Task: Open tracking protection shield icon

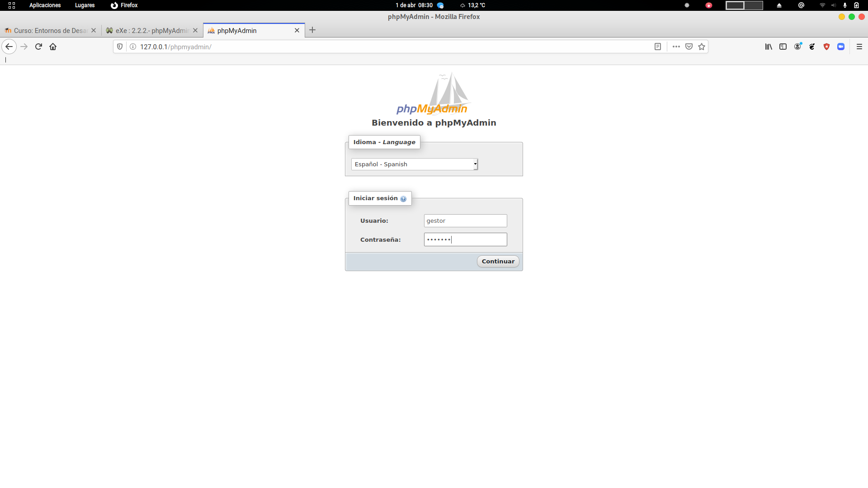Action: (120, 47)
